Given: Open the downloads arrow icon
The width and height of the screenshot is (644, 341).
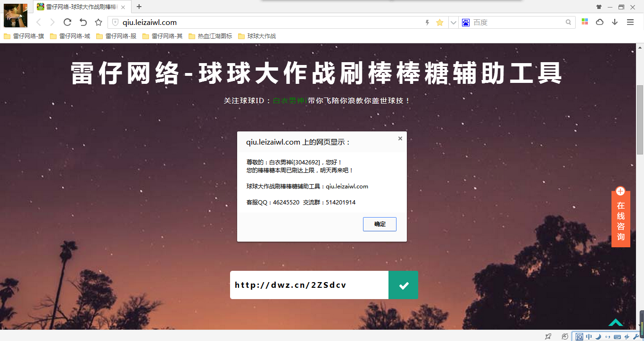Looking at the screenshot, I should click(615, 22).
